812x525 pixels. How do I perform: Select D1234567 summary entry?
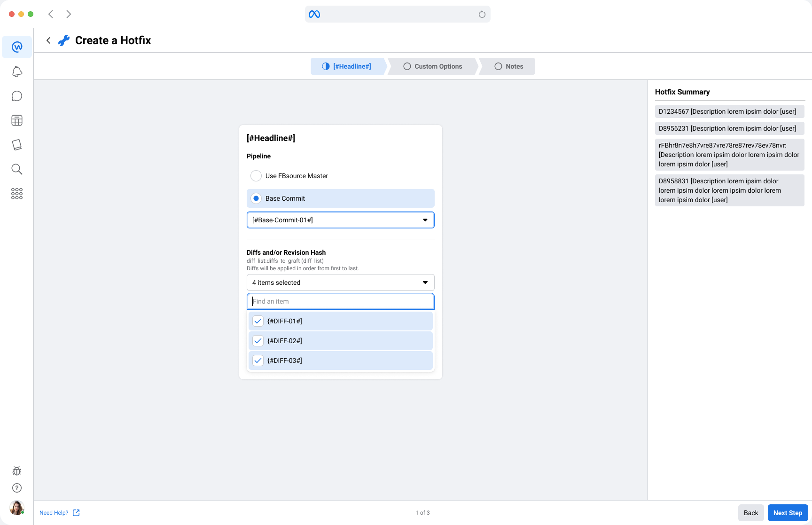click(x=729, y=111)
